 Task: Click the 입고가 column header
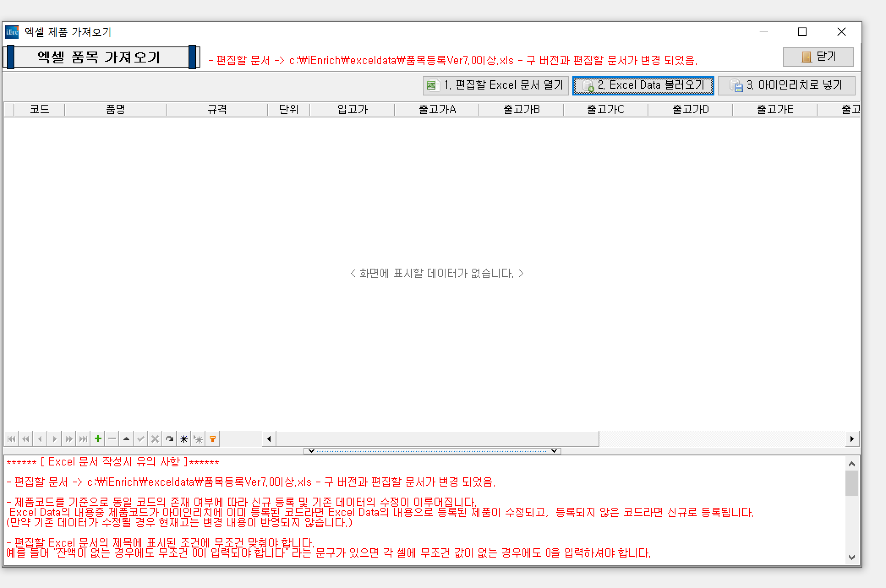tap(352, 109)
